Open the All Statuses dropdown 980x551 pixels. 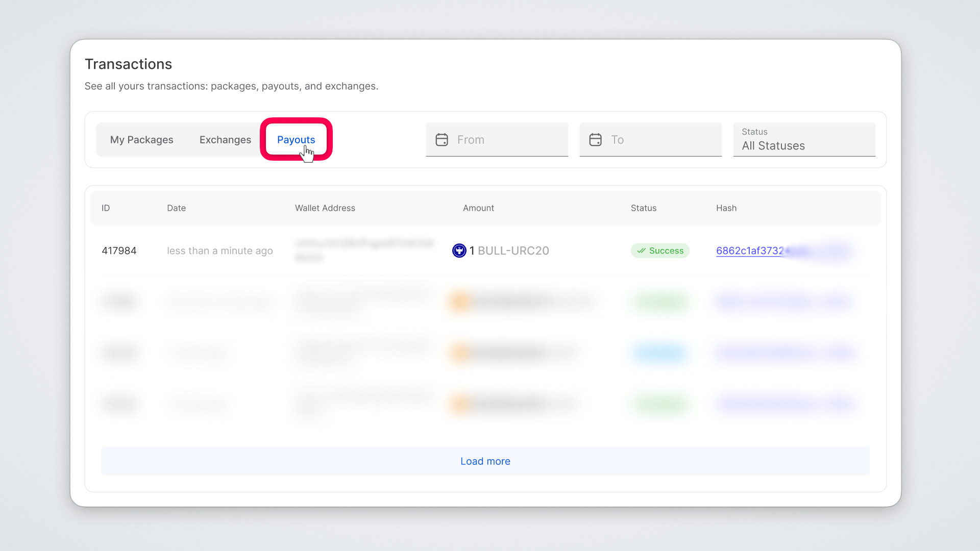click(803, 140)
